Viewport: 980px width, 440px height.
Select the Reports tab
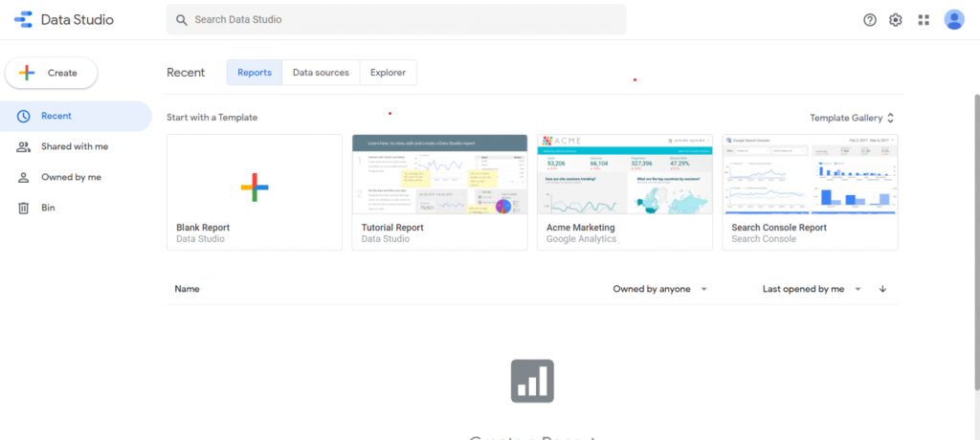[x=255, y=73]
